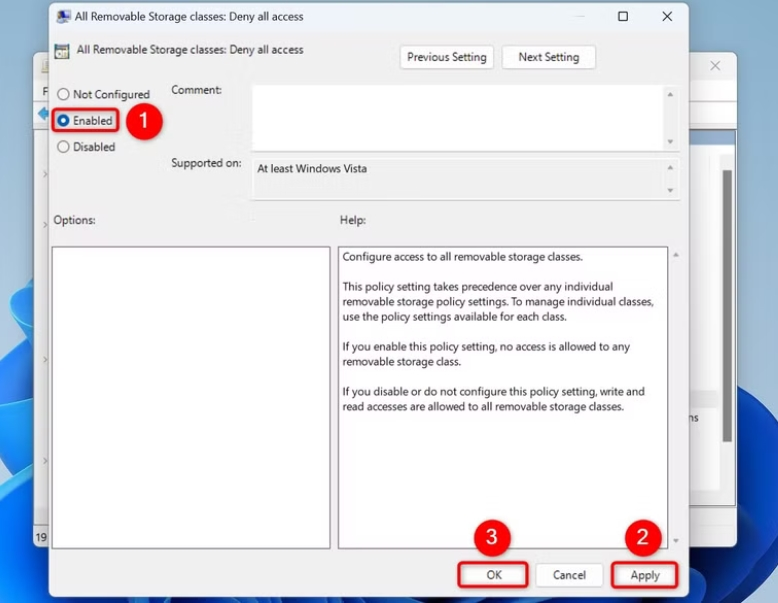Viewport: 778px width, 603px height.
Task: Close the background Group Policy window
Action: pyautogui.click(x=715, y=66)
